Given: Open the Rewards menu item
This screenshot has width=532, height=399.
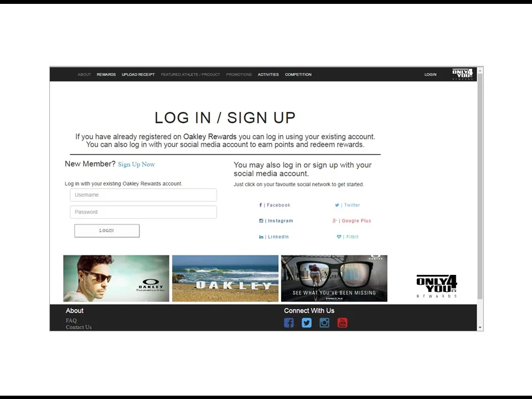Looking at the screenshot, I should (x=106, y=74).
